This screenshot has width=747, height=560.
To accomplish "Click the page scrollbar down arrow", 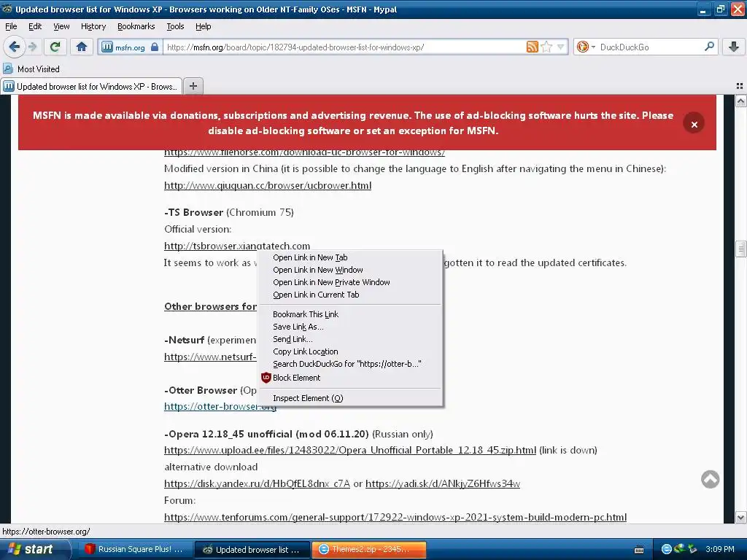I will pos(740,518).
